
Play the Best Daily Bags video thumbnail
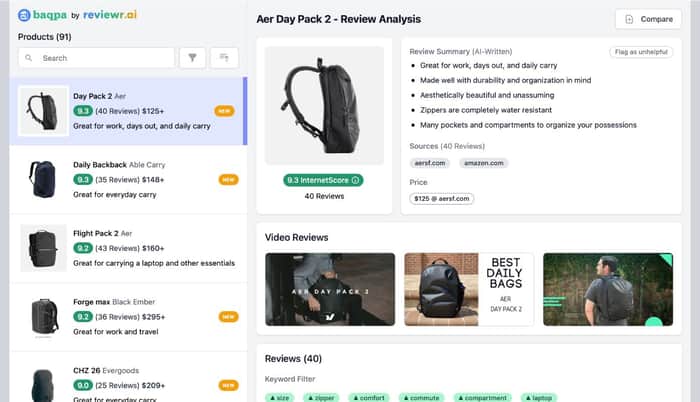point(469,289)
